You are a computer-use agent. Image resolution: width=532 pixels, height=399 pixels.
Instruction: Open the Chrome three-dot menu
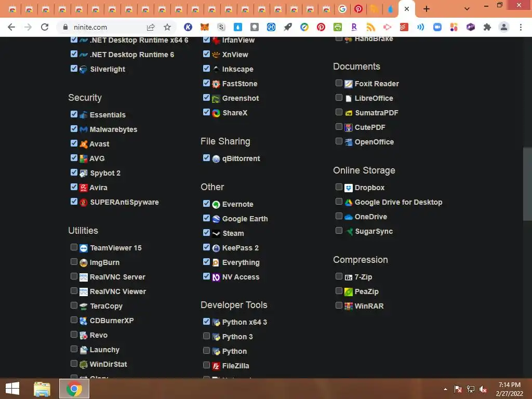521,27
